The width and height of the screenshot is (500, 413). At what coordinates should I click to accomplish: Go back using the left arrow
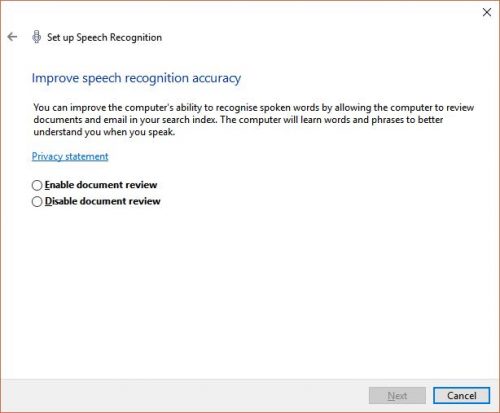(x=12, y=37)
